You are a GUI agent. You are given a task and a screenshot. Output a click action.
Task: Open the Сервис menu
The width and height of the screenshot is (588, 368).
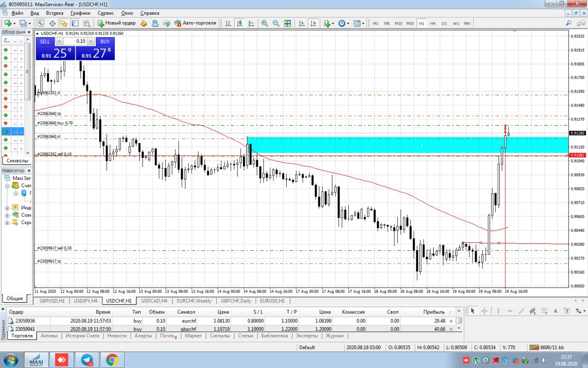pyautogui.click(x=106, y=13)
